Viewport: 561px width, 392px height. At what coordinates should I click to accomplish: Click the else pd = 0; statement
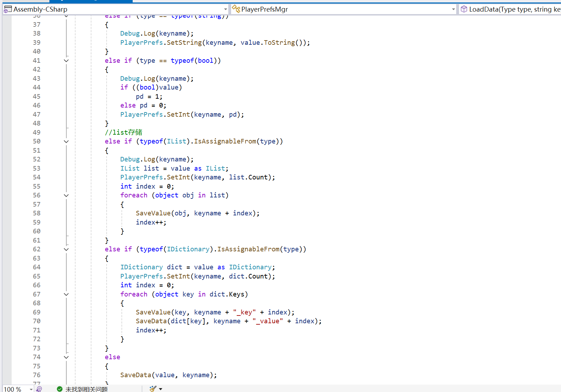click(143, 105)
